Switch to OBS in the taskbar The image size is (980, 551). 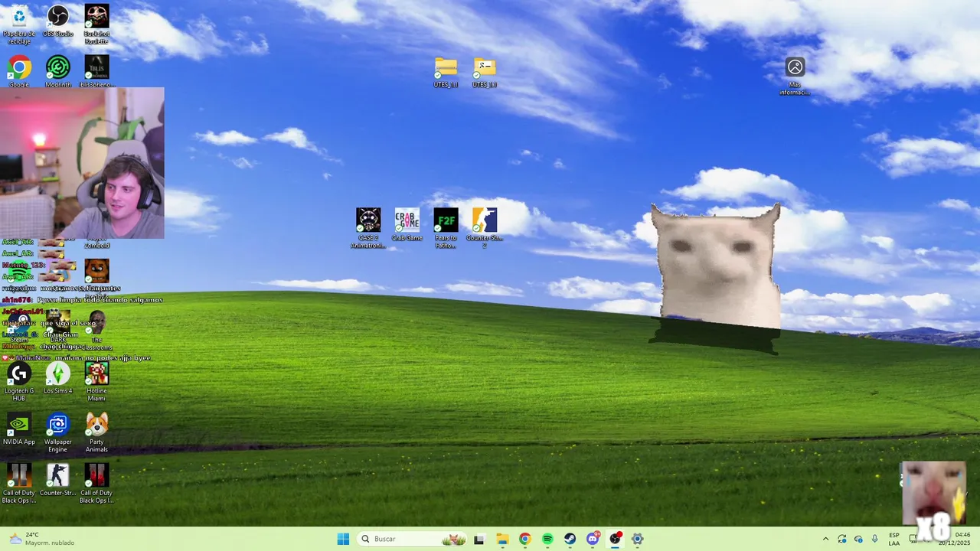point(616,539)
